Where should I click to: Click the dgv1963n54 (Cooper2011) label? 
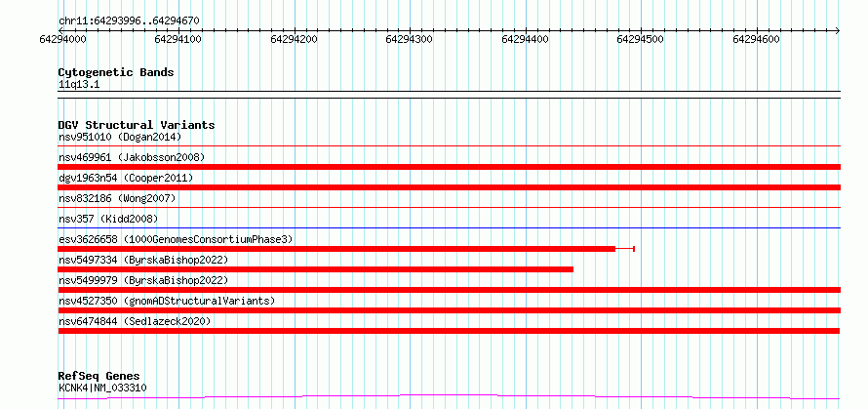pyautogui.click(x=126, y=178)
